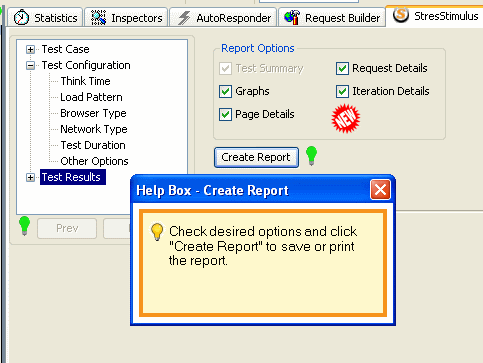The image size is (483, 363).
Task: Click the StresStimulus orange S logo icon
Action: 401,15
